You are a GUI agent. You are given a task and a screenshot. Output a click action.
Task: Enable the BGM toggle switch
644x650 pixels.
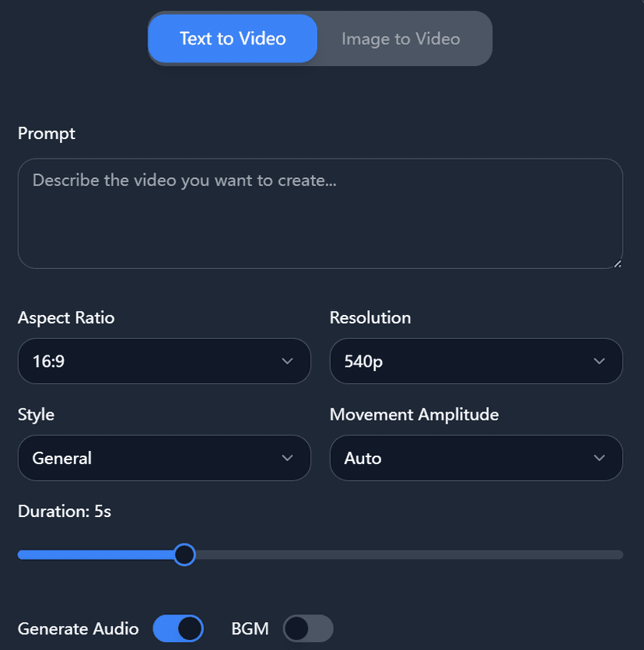(x=308, y=628)
